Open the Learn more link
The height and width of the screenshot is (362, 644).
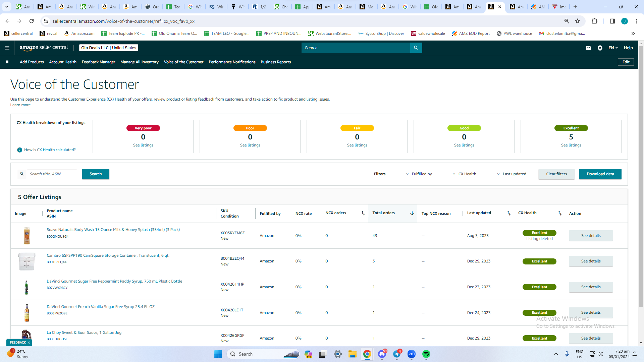point(20,105)
